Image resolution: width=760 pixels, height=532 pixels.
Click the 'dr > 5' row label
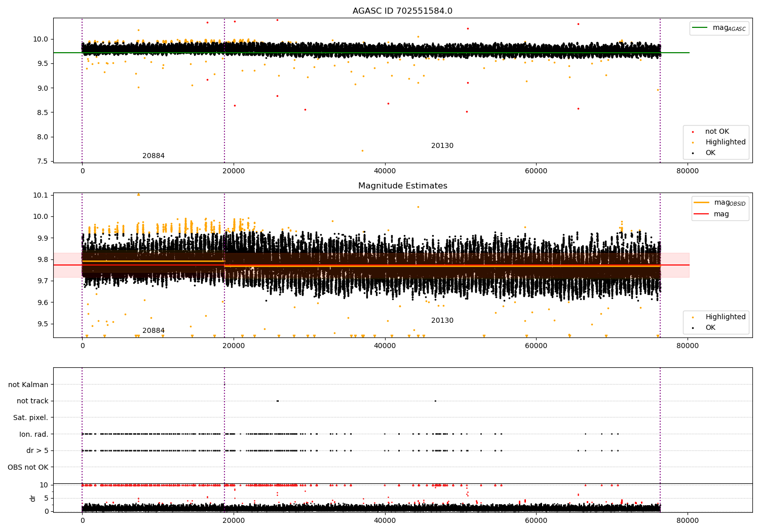[x=37, y=451]
